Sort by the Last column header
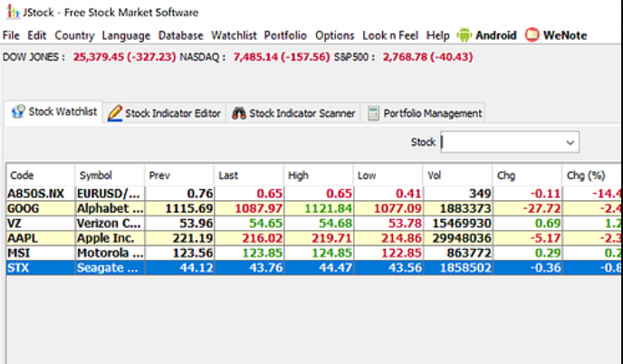The height and width of the screenshot is (364, 623). [249, 176]
